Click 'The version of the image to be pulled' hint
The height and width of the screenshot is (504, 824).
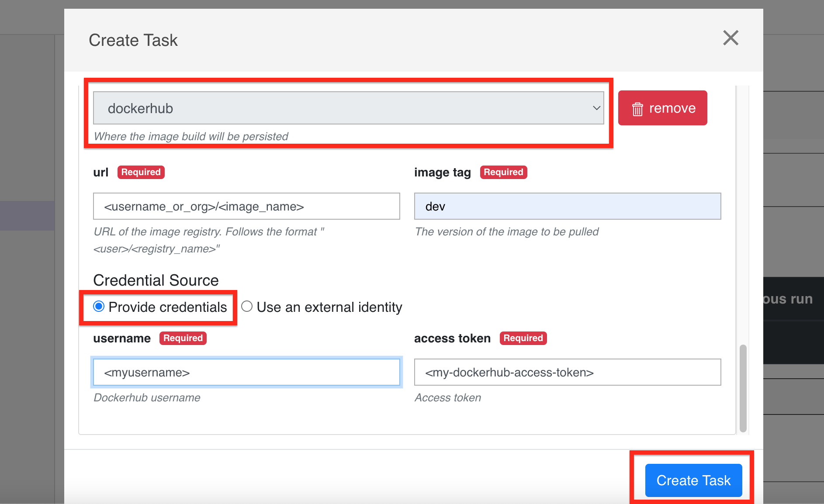click(507, 231)
